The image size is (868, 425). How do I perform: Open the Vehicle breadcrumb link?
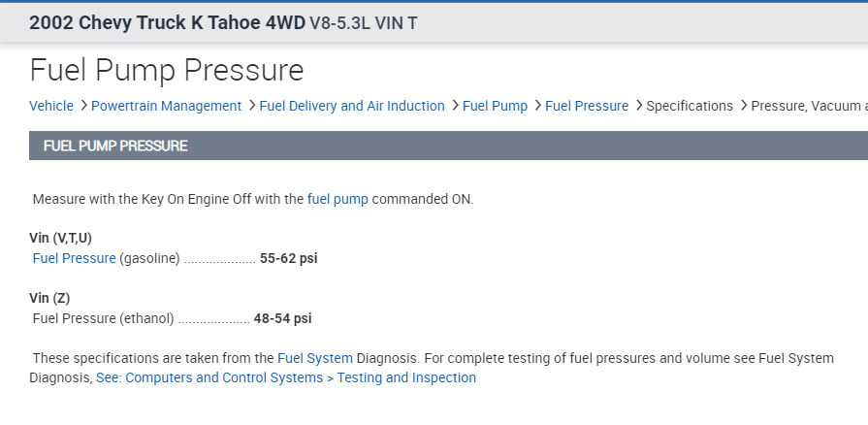(51, 106)
